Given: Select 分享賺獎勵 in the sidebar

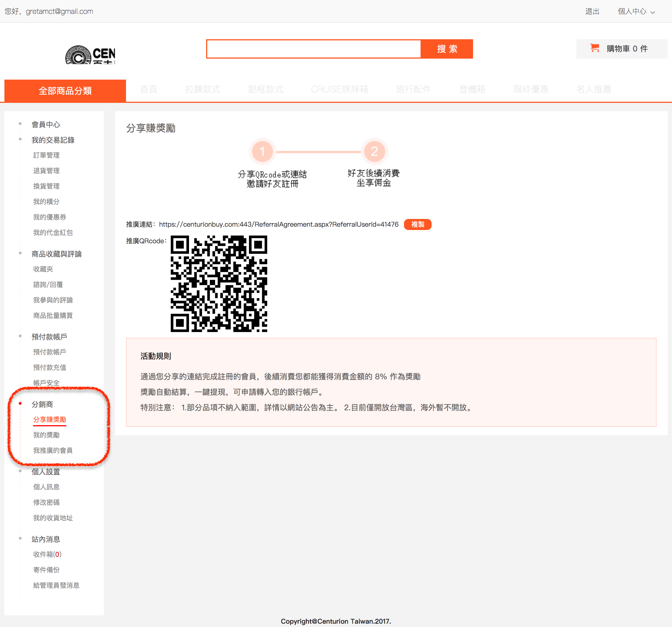Looking at the screenshot, I should (x=50, y=420).
